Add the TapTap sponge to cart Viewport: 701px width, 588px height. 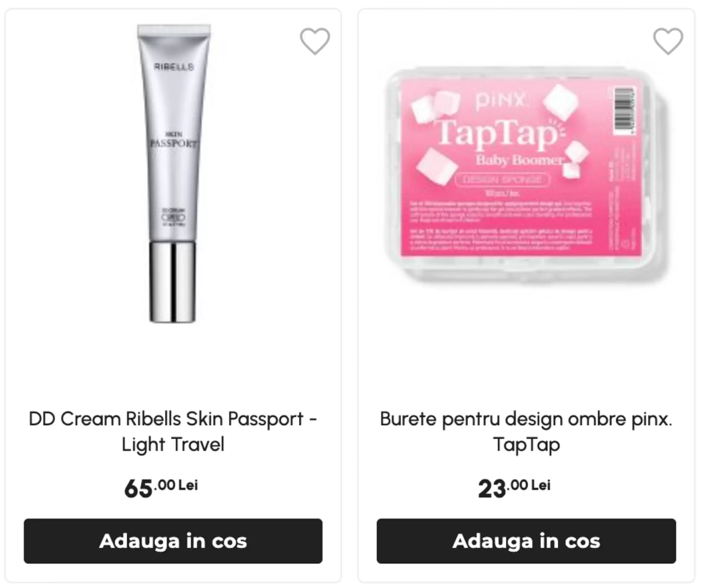(527, 541)
